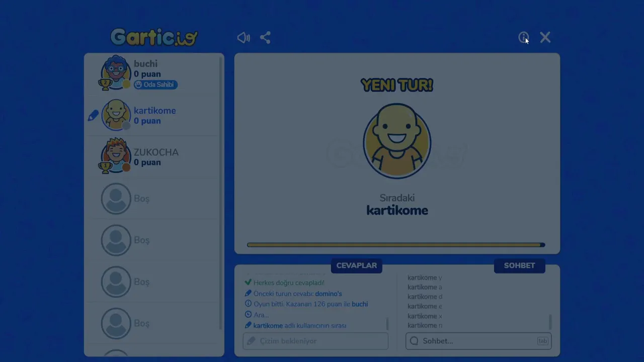Click the chat panel scrollbar
The height and width of the screenshot is (362, 644).
550,322
